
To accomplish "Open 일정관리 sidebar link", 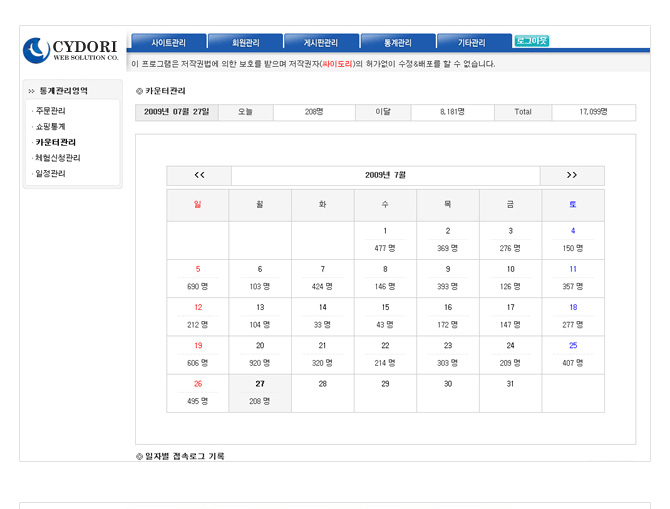I will (51, 174).
